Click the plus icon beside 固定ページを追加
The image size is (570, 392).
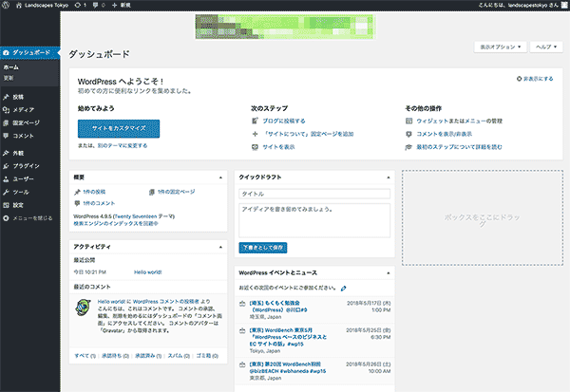[255, 134]
